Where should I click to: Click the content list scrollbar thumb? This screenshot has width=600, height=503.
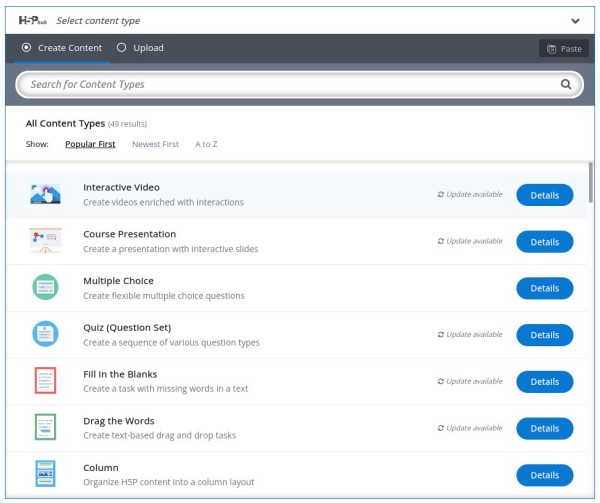coord(590,183)
